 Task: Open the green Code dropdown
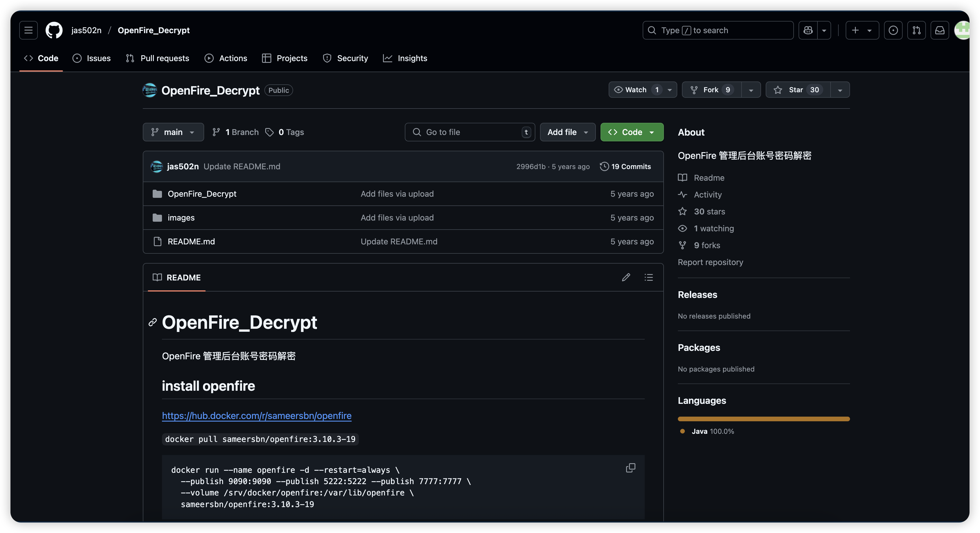point(632,132)
